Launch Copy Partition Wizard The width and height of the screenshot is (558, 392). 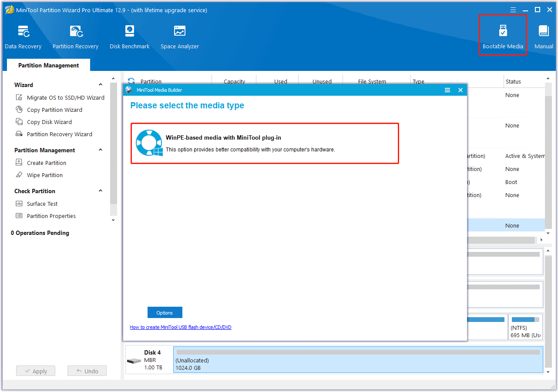(49, 110)
